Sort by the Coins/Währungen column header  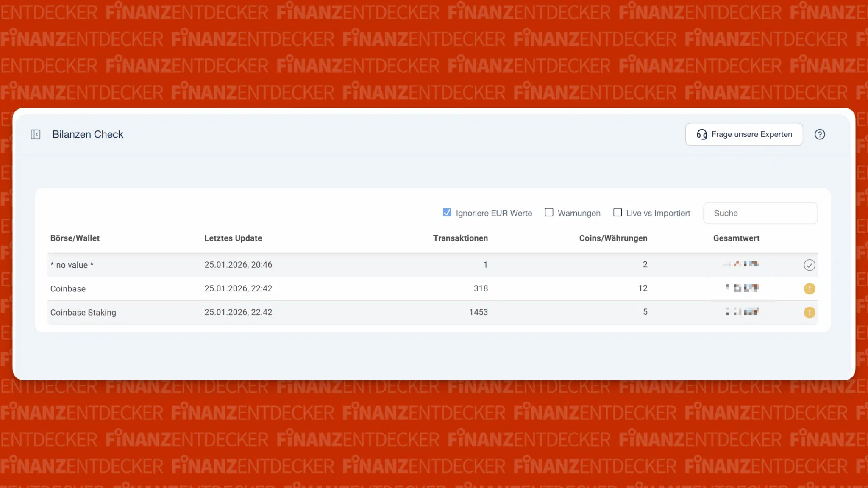613,238
